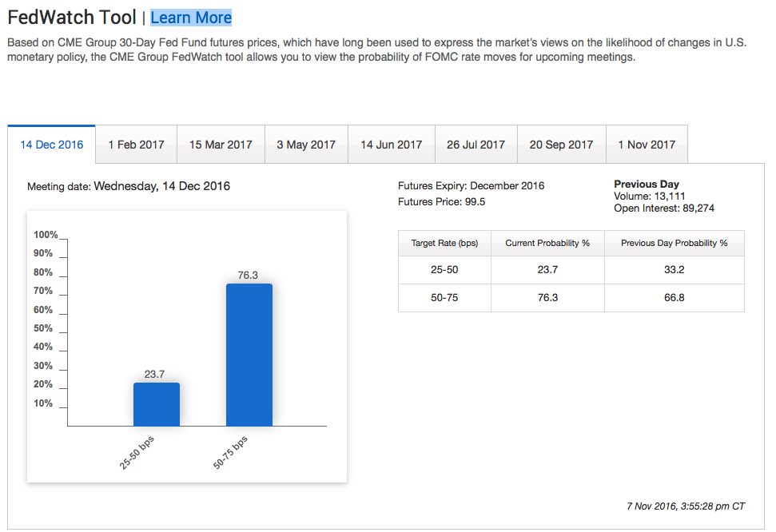The image size is (776, 532).
Task: Select the blue 50-75 bps chart bar
Action: pos(249,355)
